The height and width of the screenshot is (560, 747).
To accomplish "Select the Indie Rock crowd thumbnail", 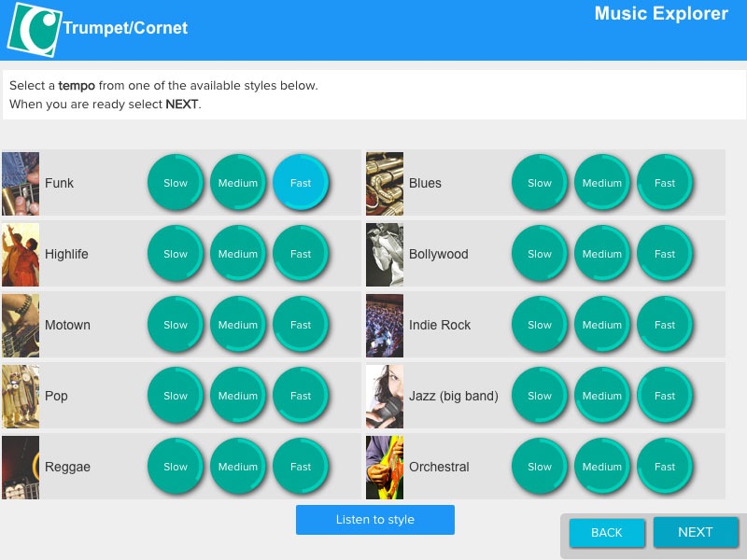I will tap(385, 326).
